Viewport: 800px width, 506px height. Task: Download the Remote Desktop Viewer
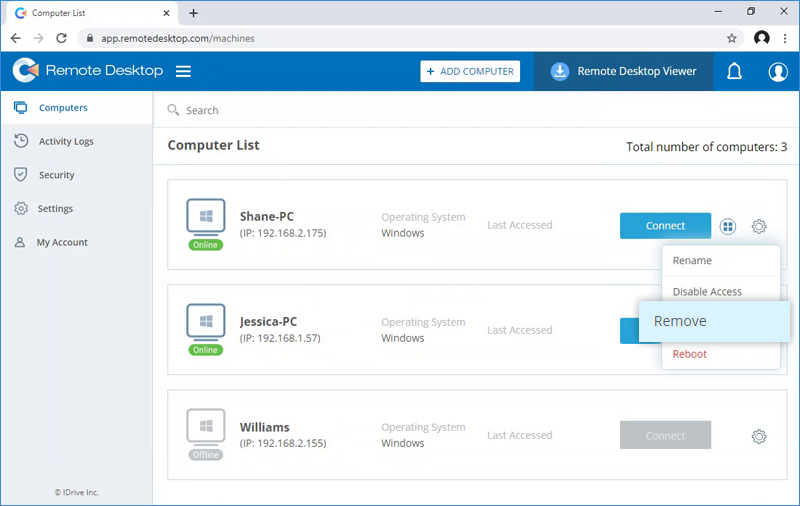point(623,72)
